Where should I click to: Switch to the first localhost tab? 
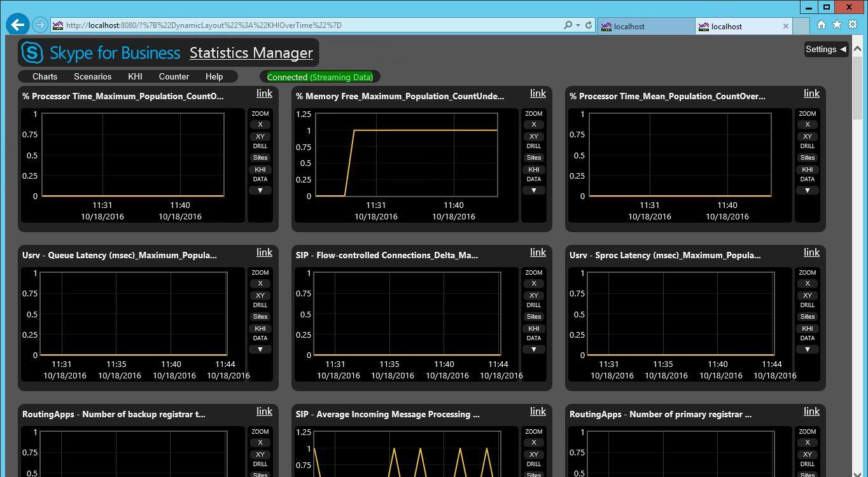pyautogui.click(x=646, y=26)
